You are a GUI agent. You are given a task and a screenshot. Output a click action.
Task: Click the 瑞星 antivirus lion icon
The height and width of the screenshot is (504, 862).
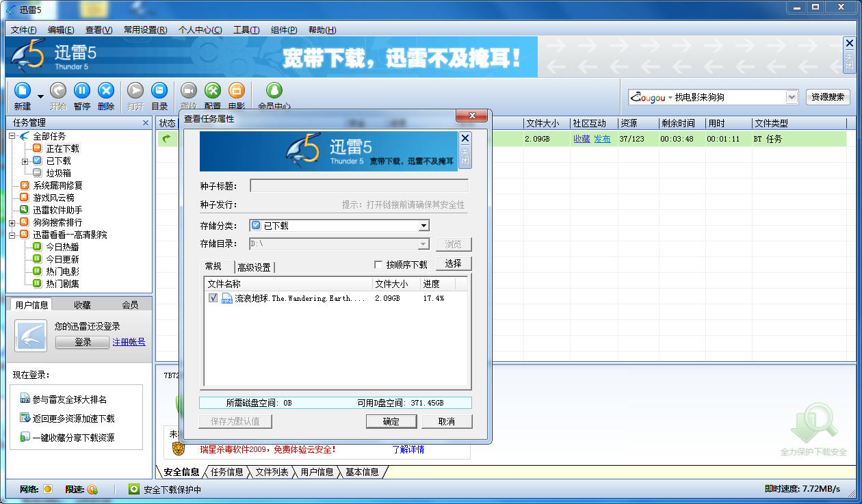[x=178, y=449]
